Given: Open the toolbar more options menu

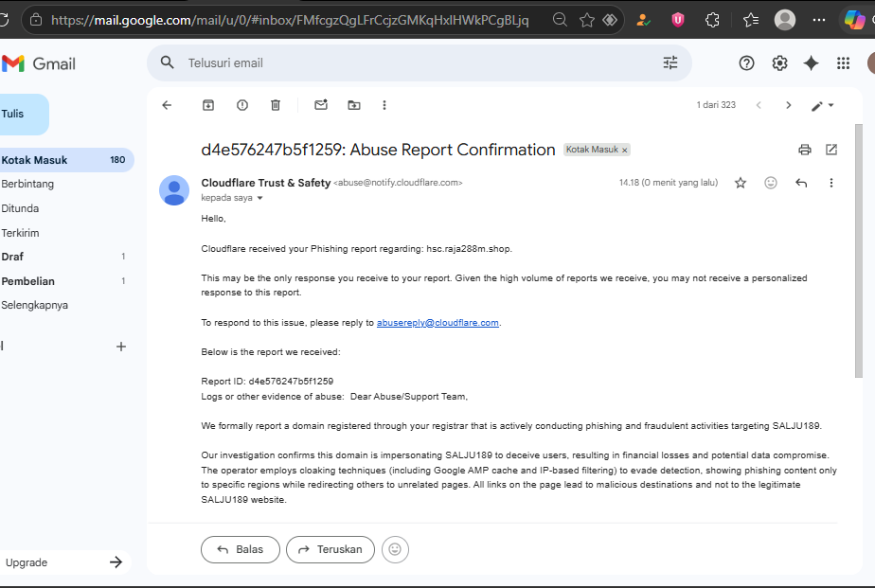Looking at the screenshot, I should [x=384, y=105].
